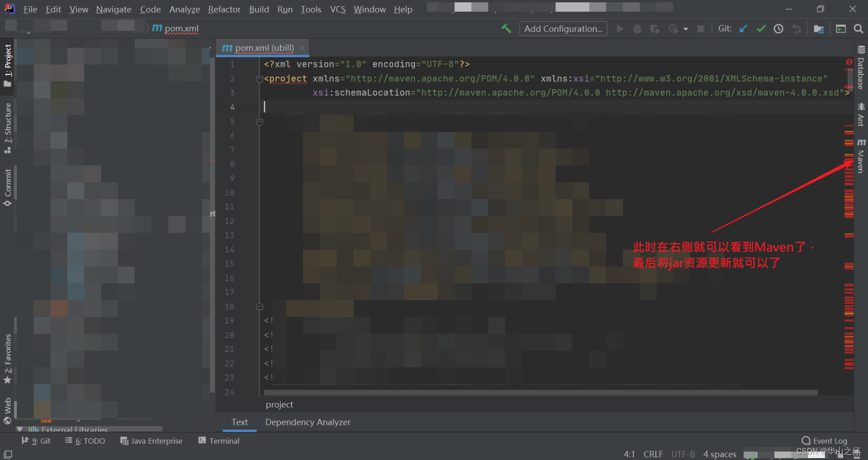
Task: Change CRLF line separator setting
Action: point(653,454)
